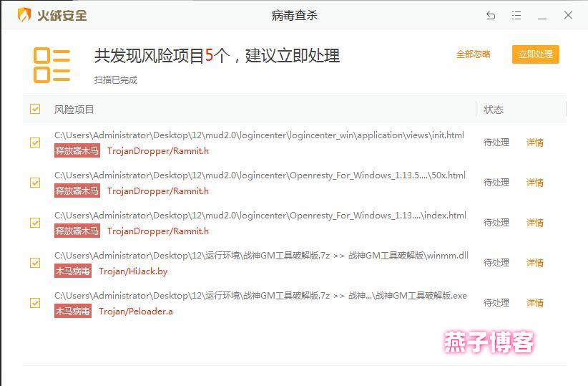This screenshot has height=386, width=588.
Task: Click the Trojan/Peloader.a threat name
Action: coord(136,312)
